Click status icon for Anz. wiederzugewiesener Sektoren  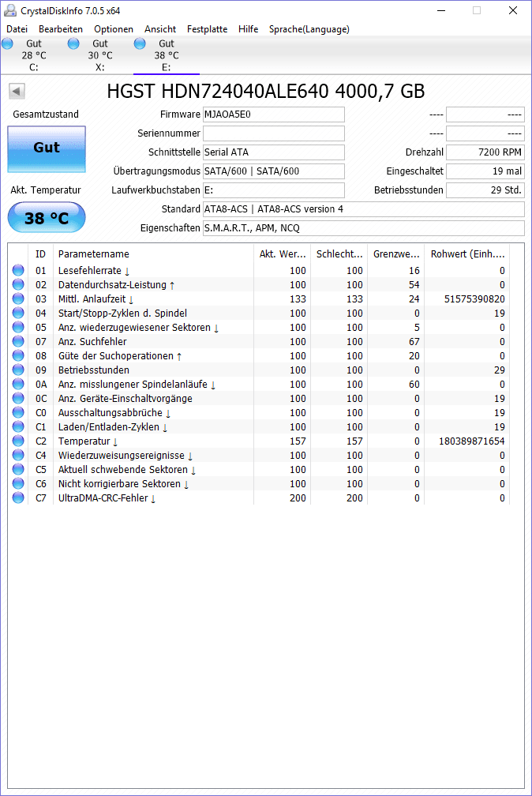[x=18, y=327]
